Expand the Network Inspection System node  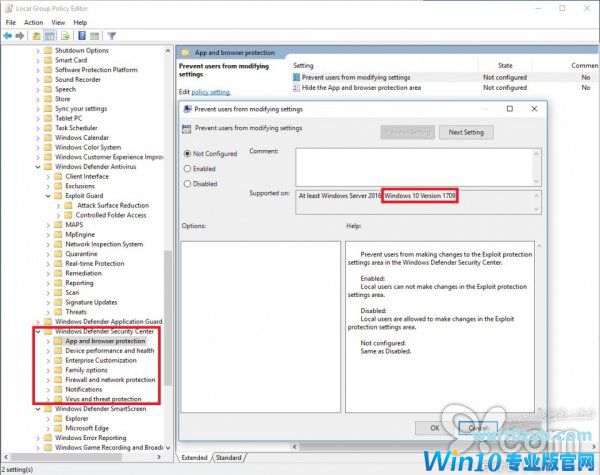(48, 244)
